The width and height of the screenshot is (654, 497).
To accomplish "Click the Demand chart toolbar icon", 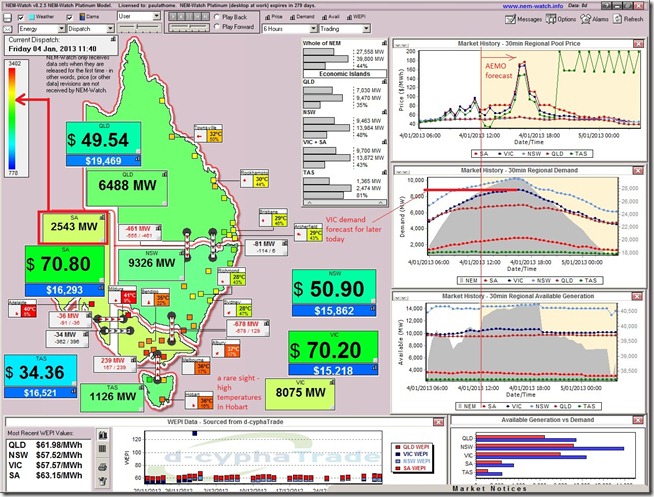I will pos(291,17).
